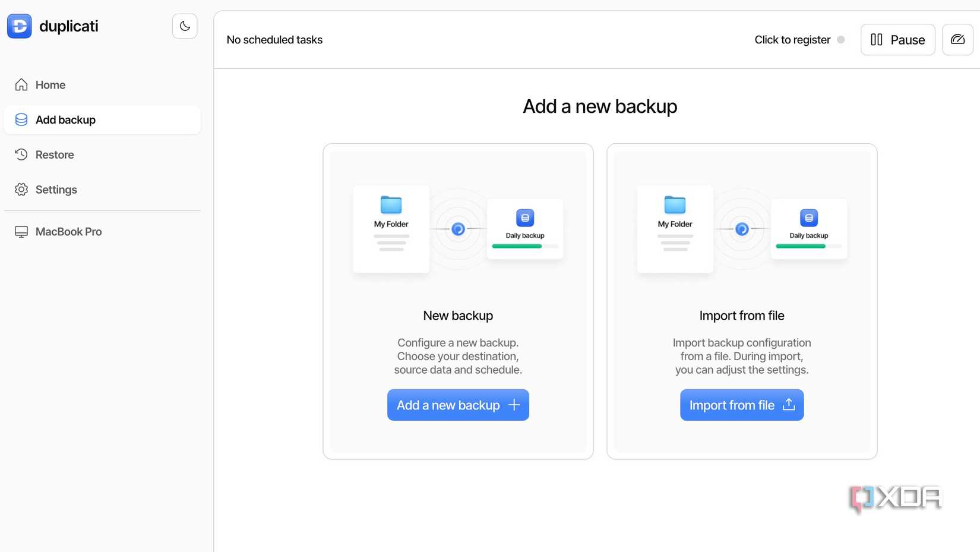This screenshot has height=552, width=980.
Task: Click the 'New backup' card title
Action: point(458,316)
